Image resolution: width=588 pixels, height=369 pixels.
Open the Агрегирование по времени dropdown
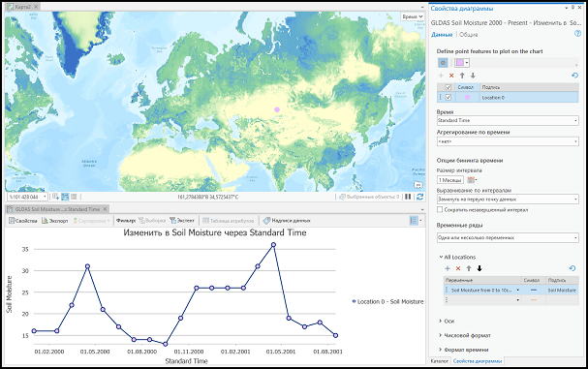pos(508,141)
